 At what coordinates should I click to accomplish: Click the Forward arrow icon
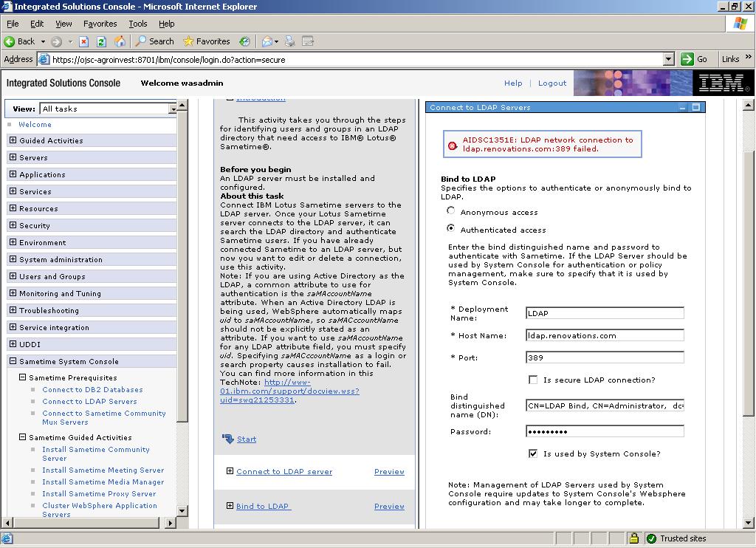(x=56, y=41)
